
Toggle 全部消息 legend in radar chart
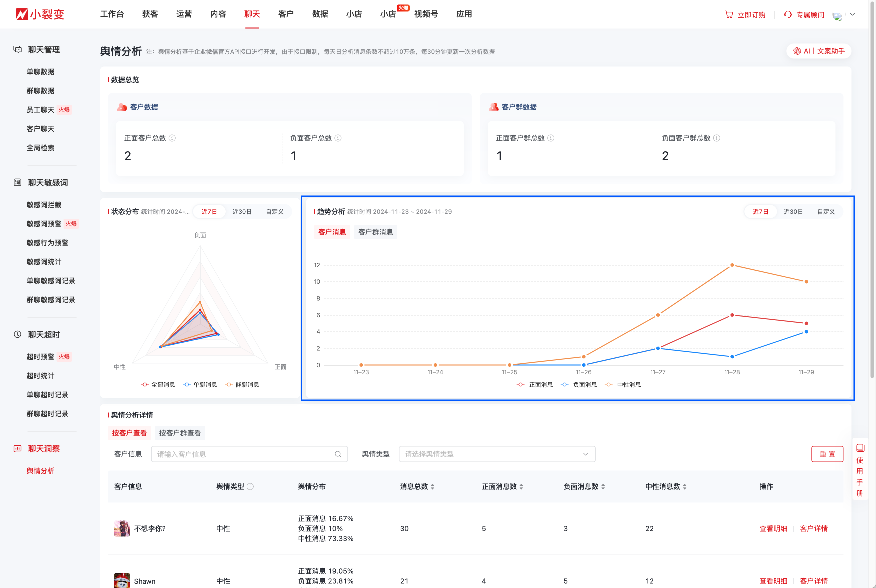158,384
